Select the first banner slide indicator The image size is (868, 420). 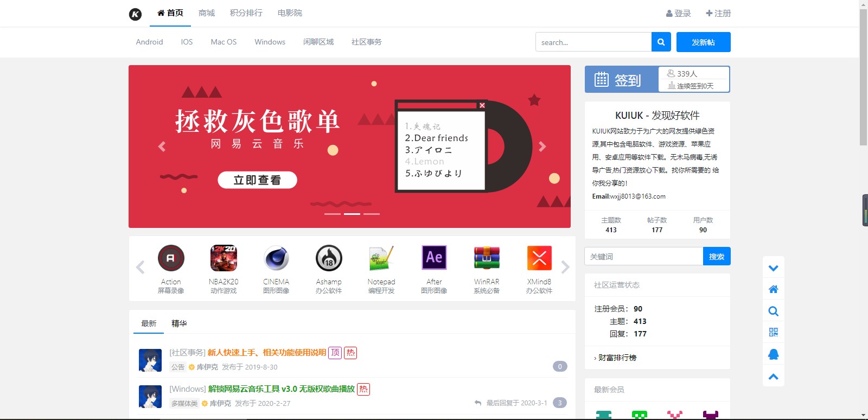(x=333, y=214)
